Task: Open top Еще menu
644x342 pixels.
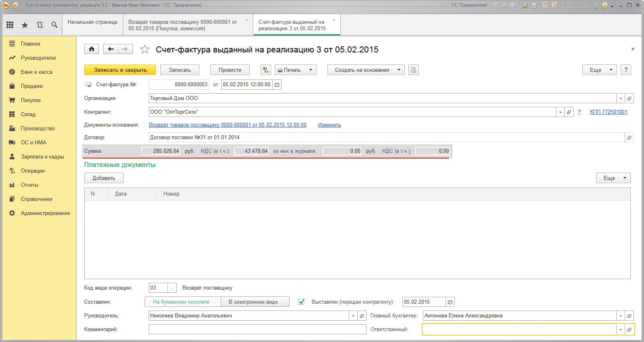Action: [599, 70]
